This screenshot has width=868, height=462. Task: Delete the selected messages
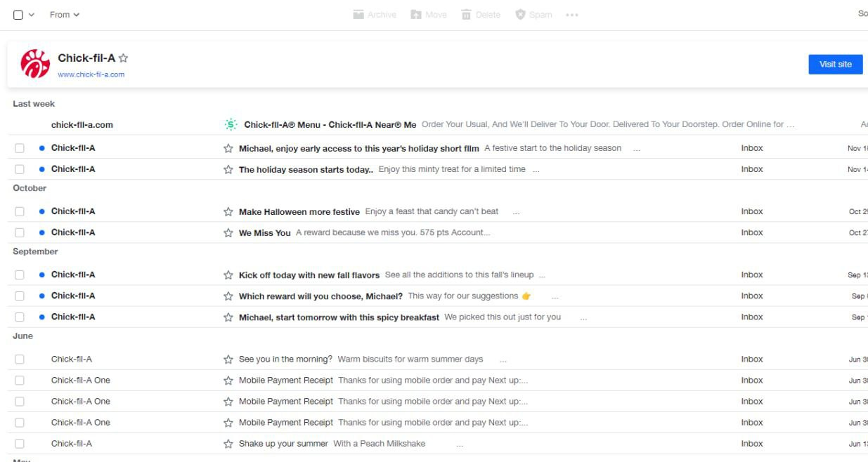pyautogui.click(x=481, y=15)
